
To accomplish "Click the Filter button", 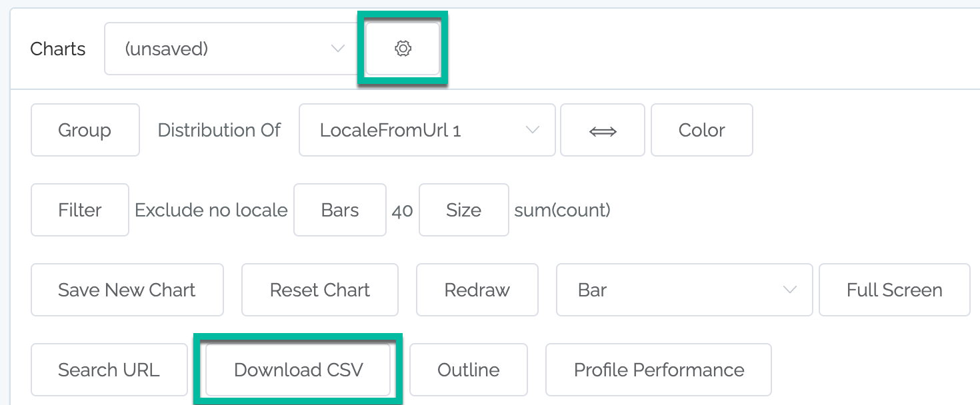I will click(80, 210).
